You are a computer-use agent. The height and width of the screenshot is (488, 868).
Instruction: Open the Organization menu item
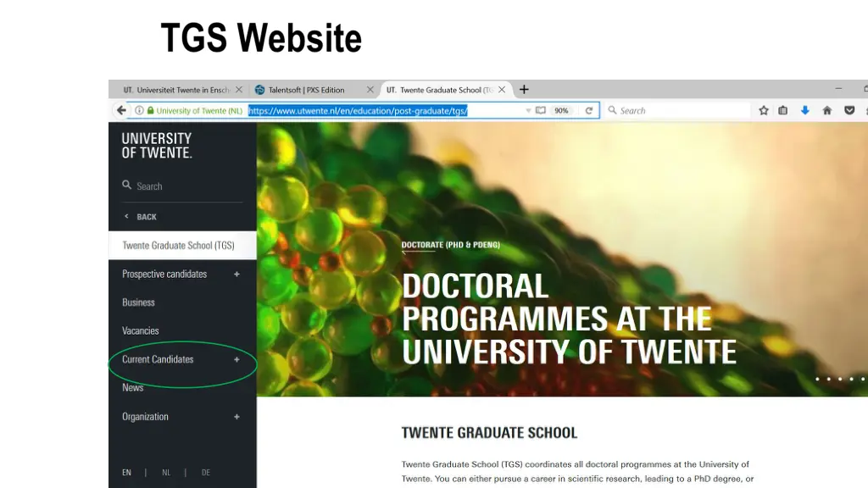145,417
